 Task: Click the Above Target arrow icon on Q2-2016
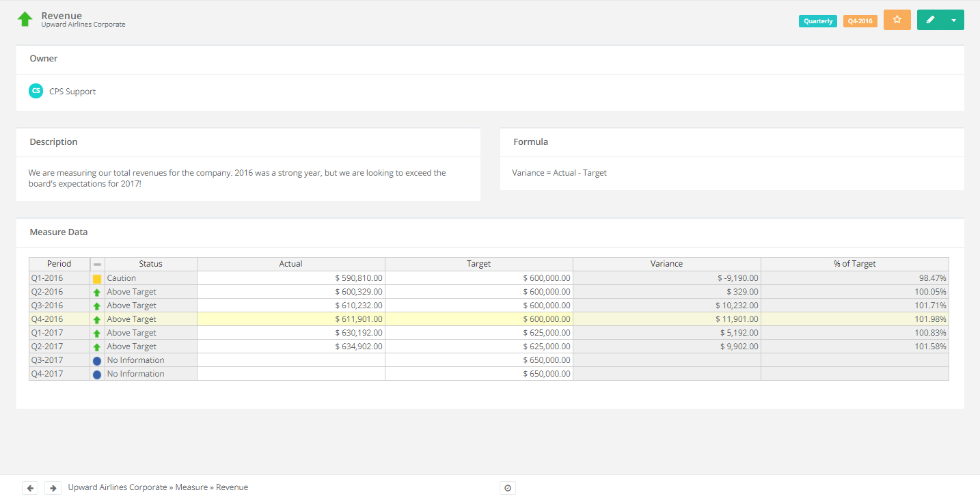pyautogui.click(x=97, y=291)
